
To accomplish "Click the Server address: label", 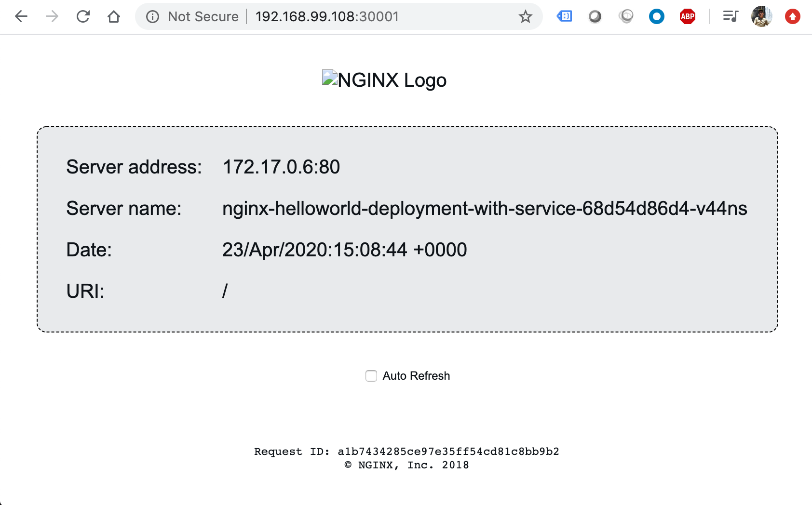I will pyautogui.click(x=134, y=167).
